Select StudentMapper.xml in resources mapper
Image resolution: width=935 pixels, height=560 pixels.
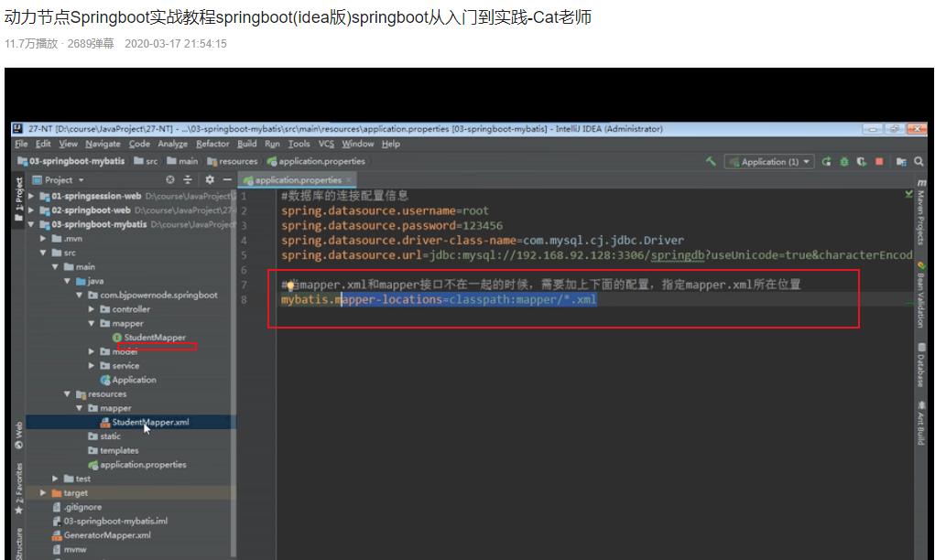(x=145, y=423)
